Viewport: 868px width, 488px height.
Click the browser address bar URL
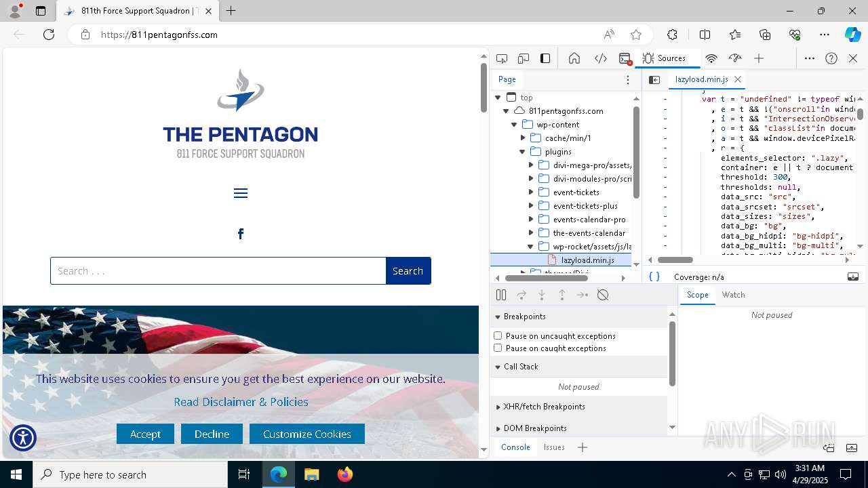159,35
